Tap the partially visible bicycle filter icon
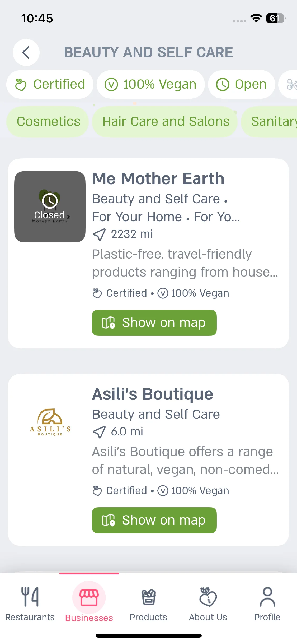This screenshot has width=297, height=644. [291, 84]
